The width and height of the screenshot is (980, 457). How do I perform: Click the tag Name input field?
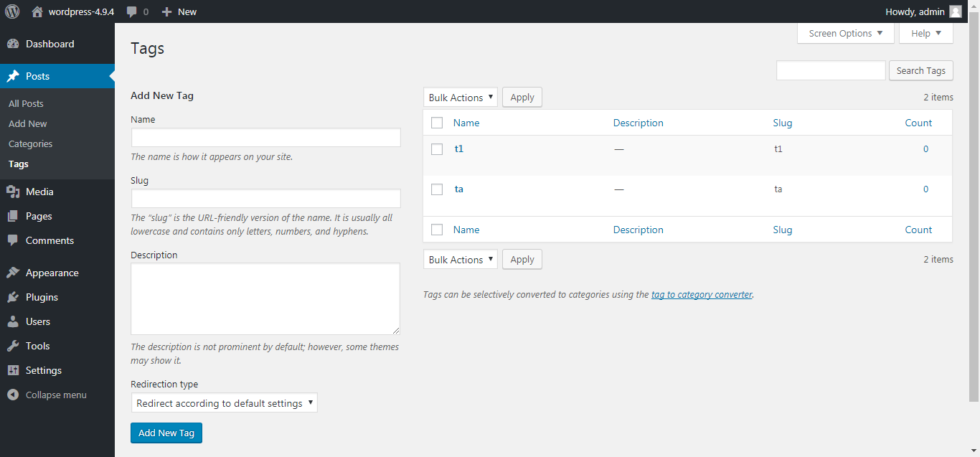tap(265, 138)
